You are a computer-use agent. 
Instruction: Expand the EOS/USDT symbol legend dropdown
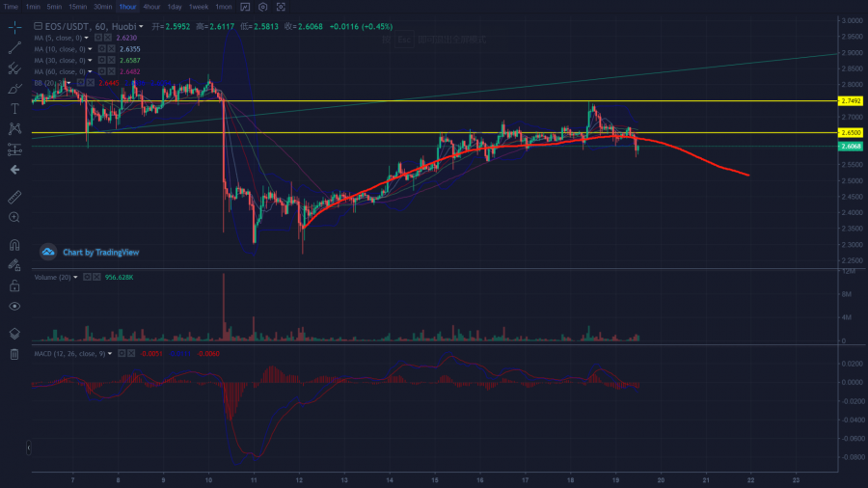pos(141,27)
